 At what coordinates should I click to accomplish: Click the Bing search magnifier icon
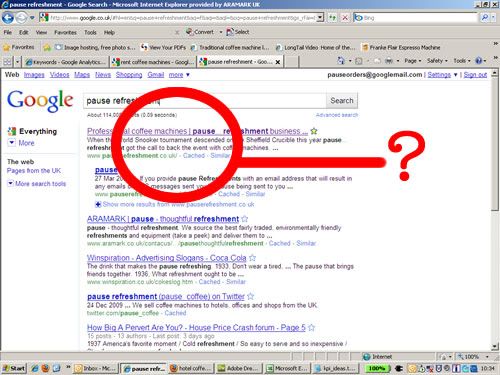tap(485, 18)
